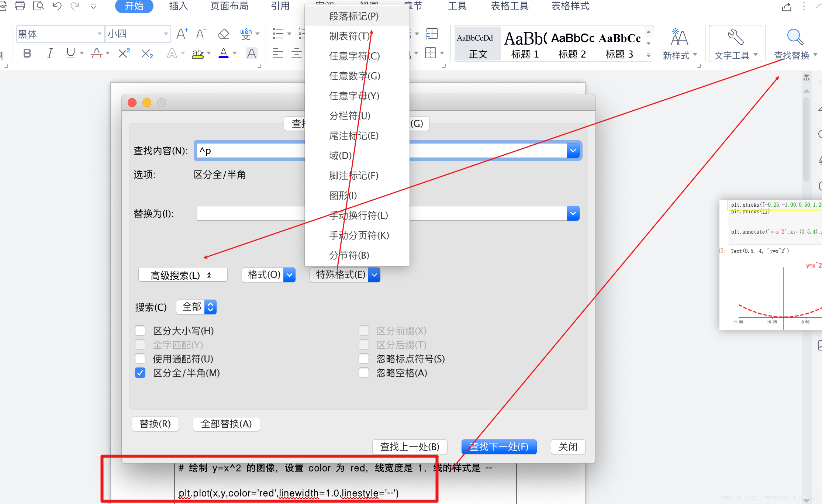Viewport: 822px width, 504px height.
Task: Select 制表符(T) menu entry
Action: point(357,36)
